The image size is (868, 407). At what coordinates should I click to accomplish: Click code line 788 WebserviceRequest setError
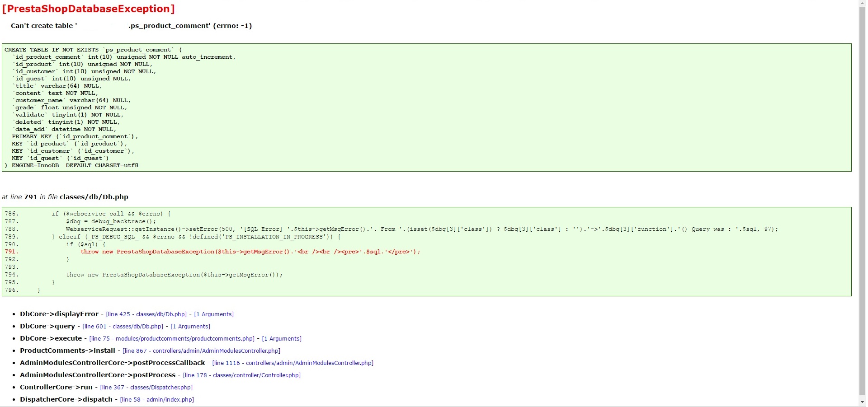pyautogui.click(x=422, y=229)
